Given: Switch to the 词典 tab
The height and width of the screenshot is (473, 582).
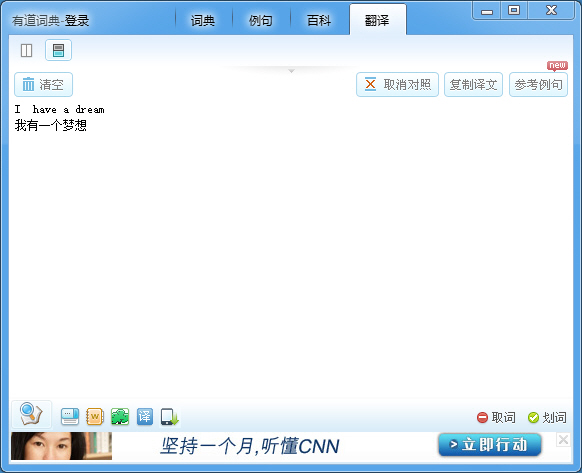Looking at the screenshot, I should click(203, 21).
